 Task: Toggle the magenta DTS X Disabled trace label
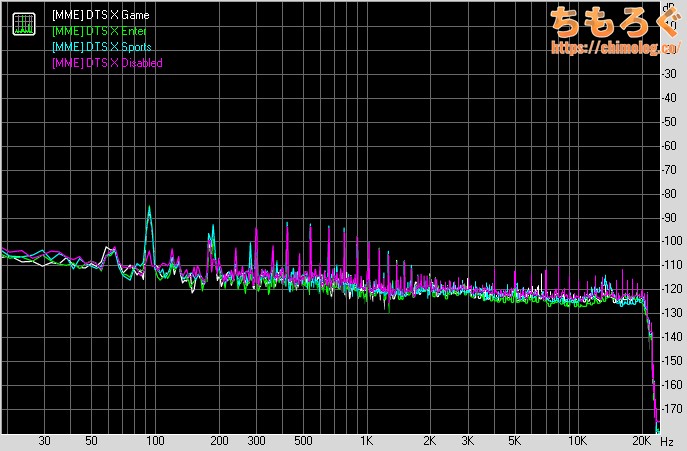click(106, 63)
